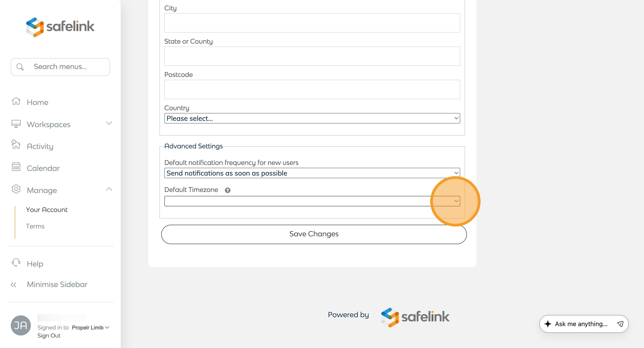The height and width of the screenshot is (348, 644).
Task: Switch organisation via Propelr Limited dropdown
Action: coord(91,327)
